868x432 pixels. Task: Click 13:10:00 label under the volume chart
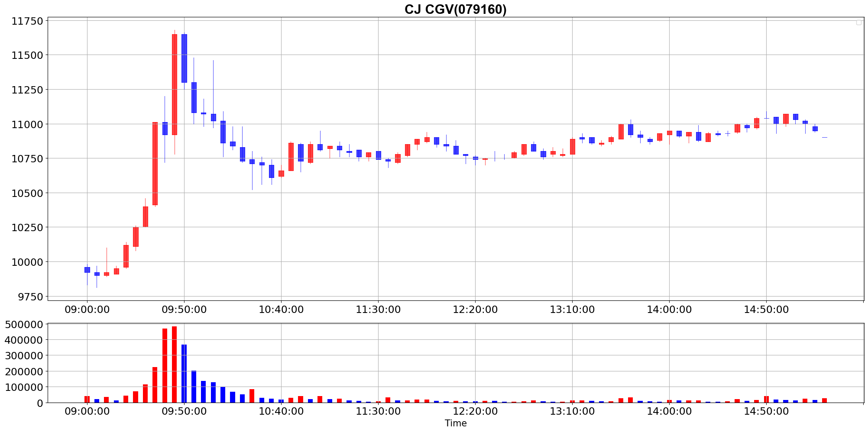point(572,411)
